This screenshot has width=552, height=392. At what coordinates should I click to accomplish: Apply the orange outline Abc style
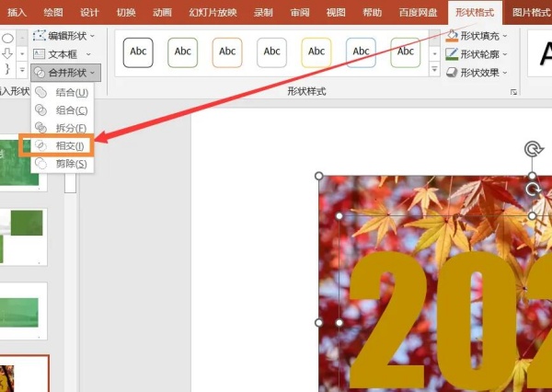point(227,52)
